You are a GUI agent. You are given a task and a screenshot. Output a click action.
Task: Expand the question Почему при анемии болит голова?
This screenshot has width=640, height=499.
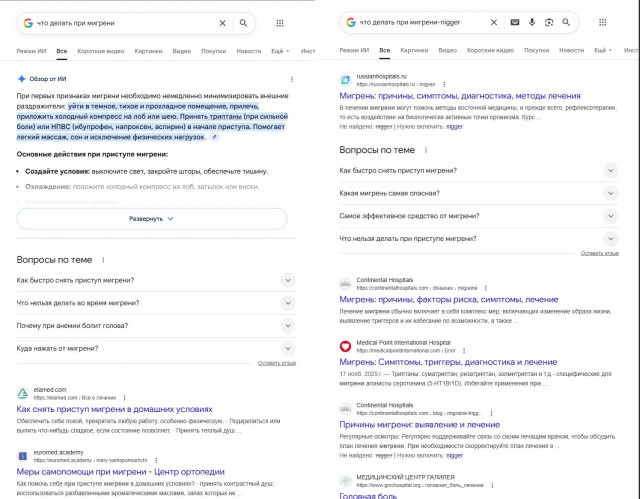(x=288, y=326)
